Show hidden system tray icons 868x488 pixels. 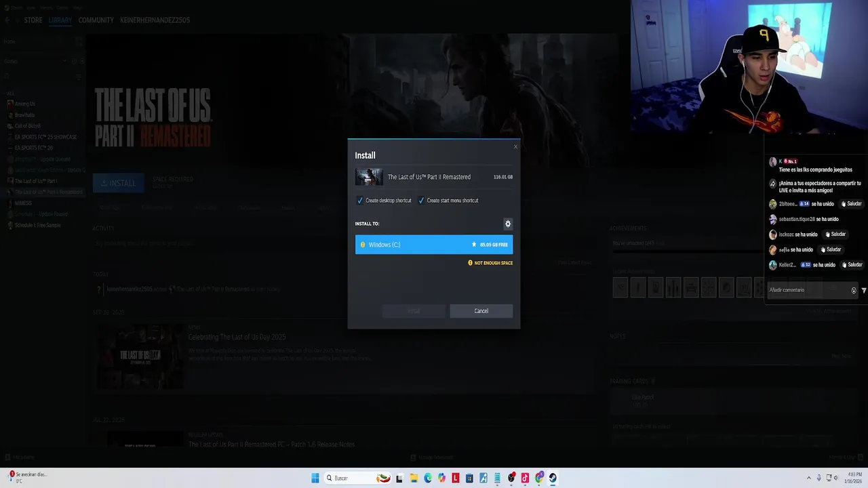pyautogui.click(x=808, y=478)
